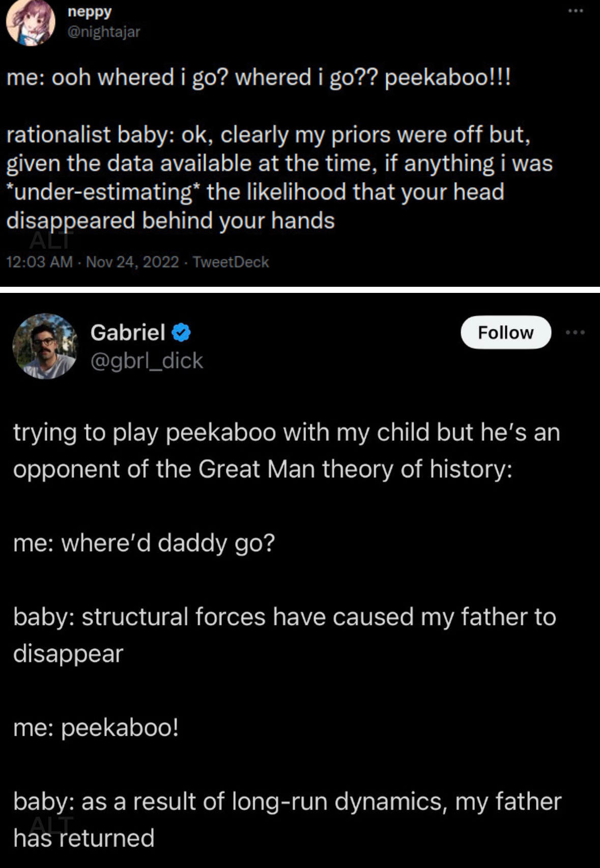Click the Gabriel display name
The height and width of the screenshot is (868, 600).
(x=128, y=333)
